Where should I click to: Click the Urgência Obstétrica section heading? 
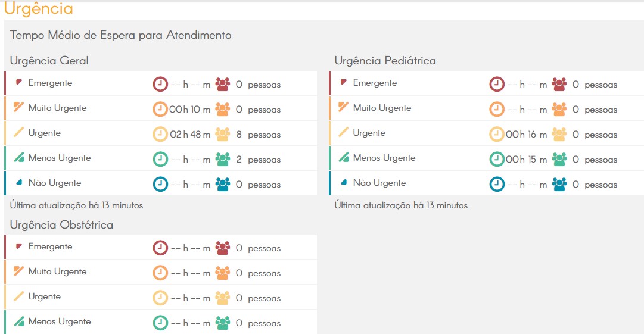(61, 225)
